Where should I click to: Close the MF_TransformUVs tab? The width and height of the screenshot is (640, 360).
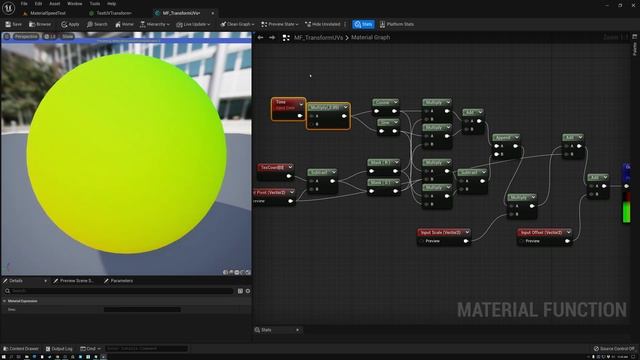point(213,13)
